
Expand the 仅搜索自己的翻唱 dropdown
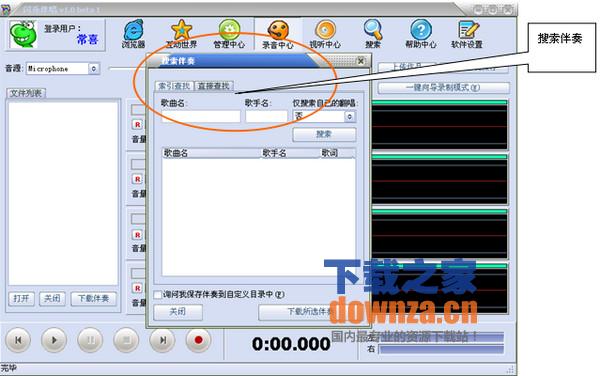click(349, 116)
